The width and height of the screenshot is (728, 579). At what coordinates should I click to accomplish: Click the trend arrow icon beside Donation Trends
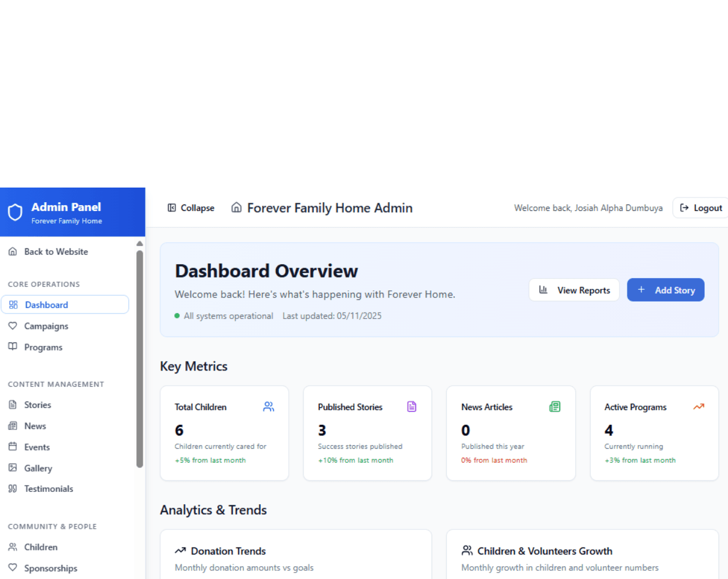point(180,550)
